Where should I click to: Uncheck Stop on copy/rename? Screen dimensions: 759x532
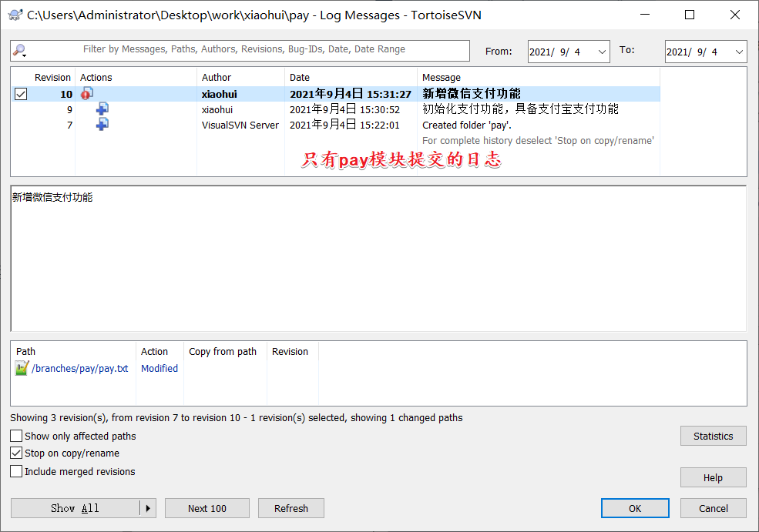tap(16, 453)
